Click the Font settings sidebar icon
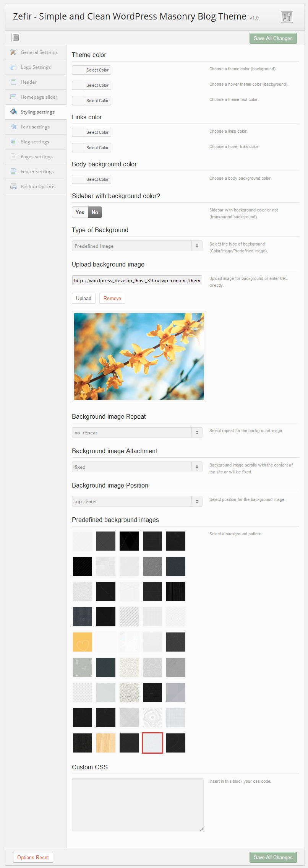 (x=13, y=127)
